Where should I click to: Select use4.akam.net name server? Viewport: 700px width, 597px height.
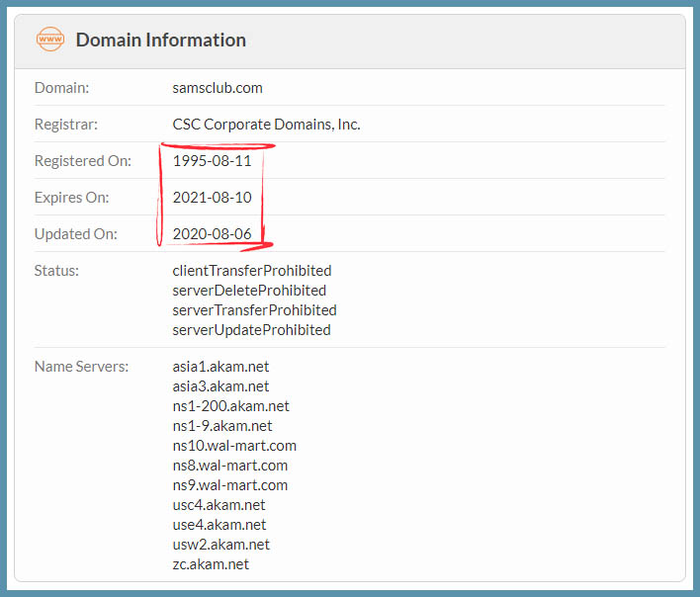pos(219,525)
